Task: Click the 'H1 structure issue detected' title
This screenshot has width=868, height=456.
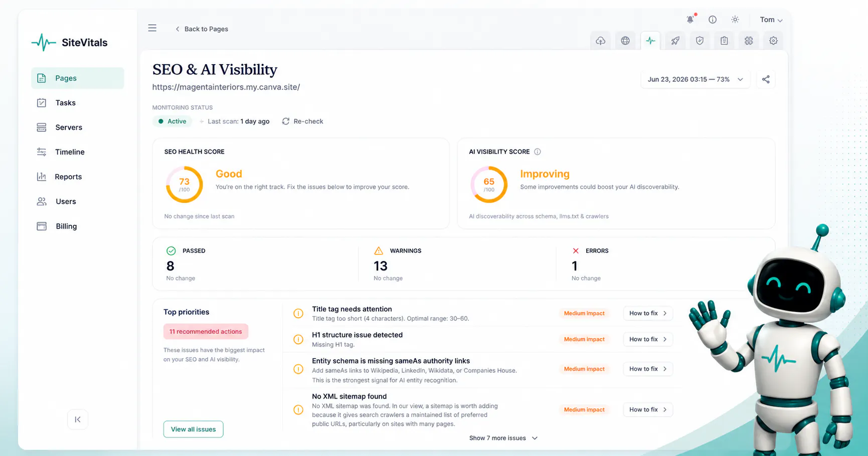Action: tap(357, 335)
